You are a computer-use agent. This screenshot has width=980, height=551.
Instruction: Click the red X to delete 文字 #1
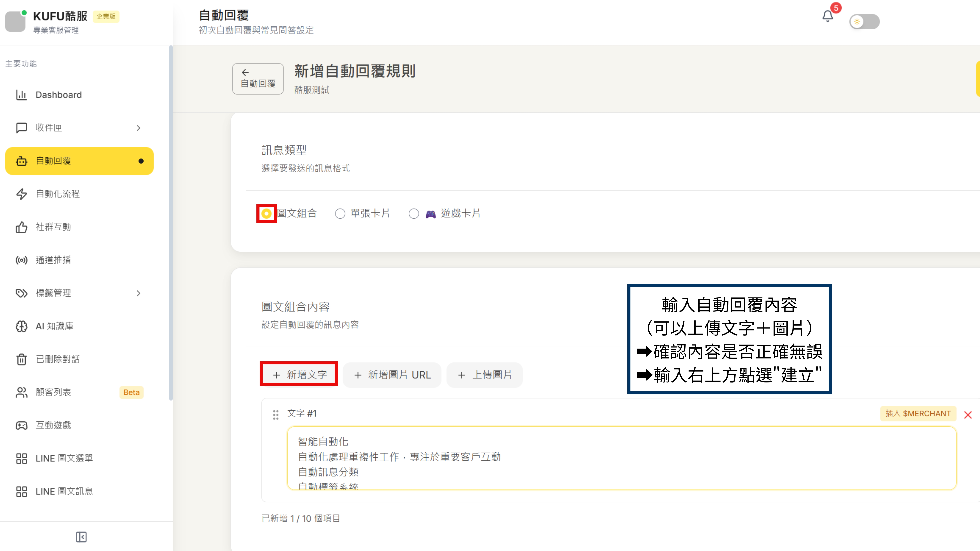[968, 415]
